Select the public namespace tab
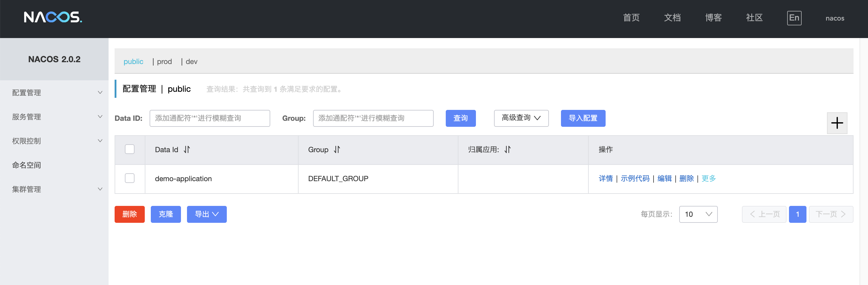Screen dimensions: 868x285 coord(133,61)
